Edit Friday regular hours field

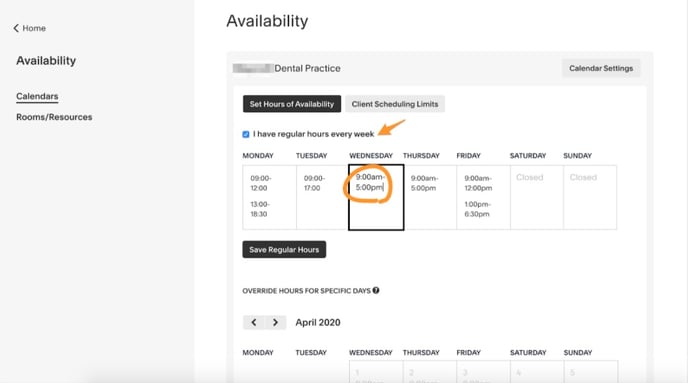click(x=484, y=197)
